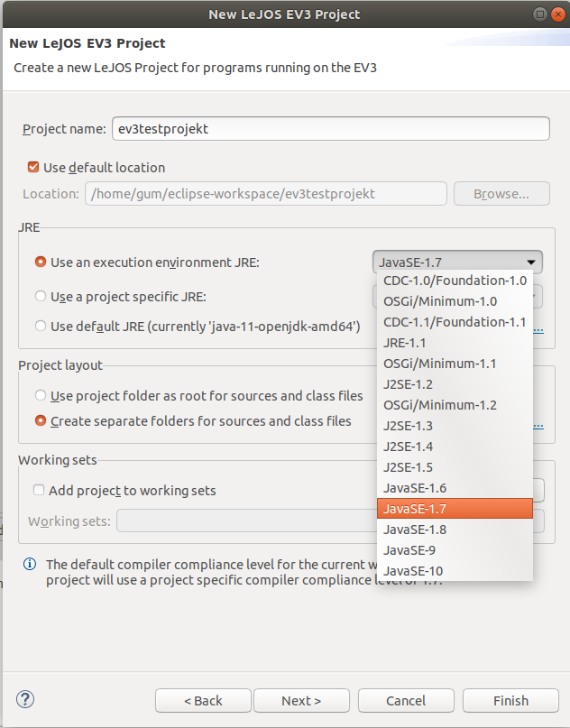
Task: Select CDC-1.0/Foundation-1.0 entry
Action: click(x=455, y=281)
